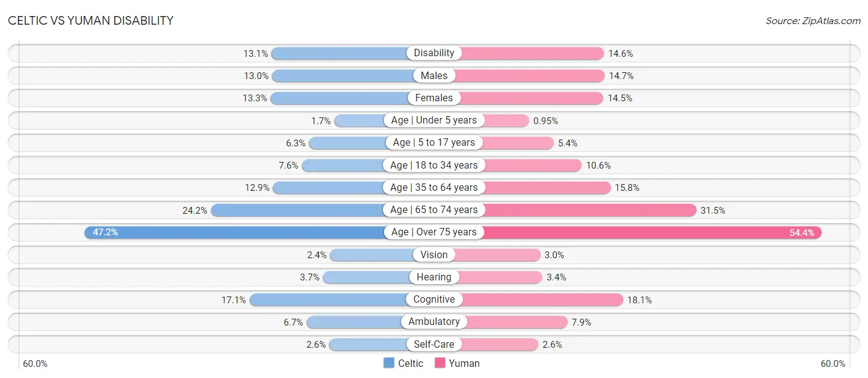868x378 pixels.
Task: Toggle the Celtic series legend label
Action: pyautogui.click(x=411, y=363)
